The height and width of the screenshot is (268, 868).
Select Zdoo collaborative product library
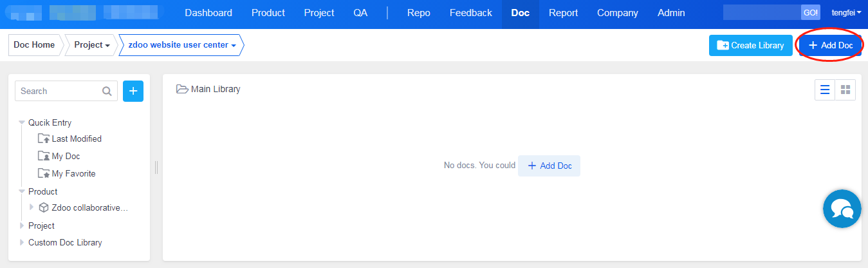click(x=89, y=207)
